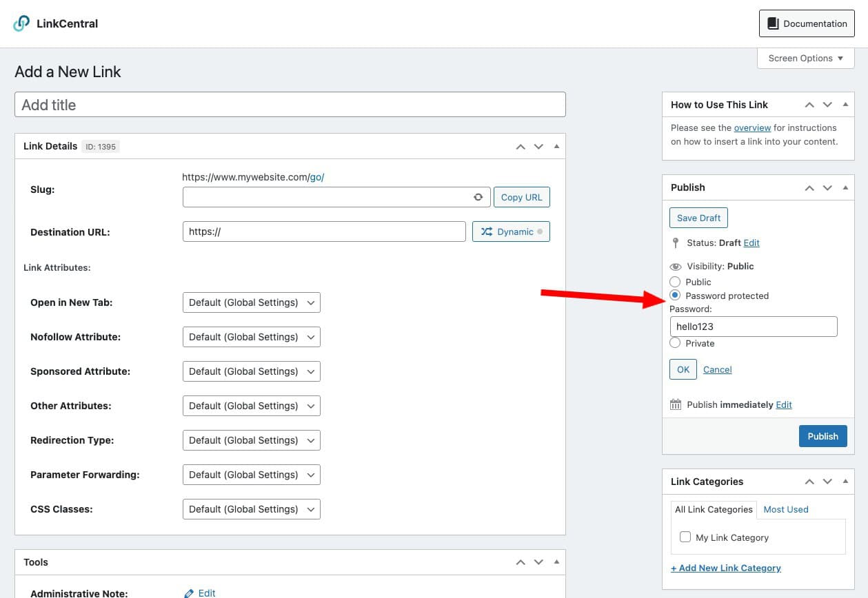This screenshot has width=868, height=598.
Task: Check the My Link Category checkbox
Action: pos(685,537)
